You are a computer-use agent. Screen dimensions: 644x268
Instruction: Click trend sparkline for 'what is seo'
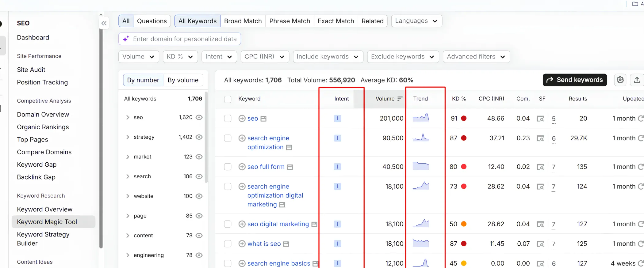click(421, 243)
